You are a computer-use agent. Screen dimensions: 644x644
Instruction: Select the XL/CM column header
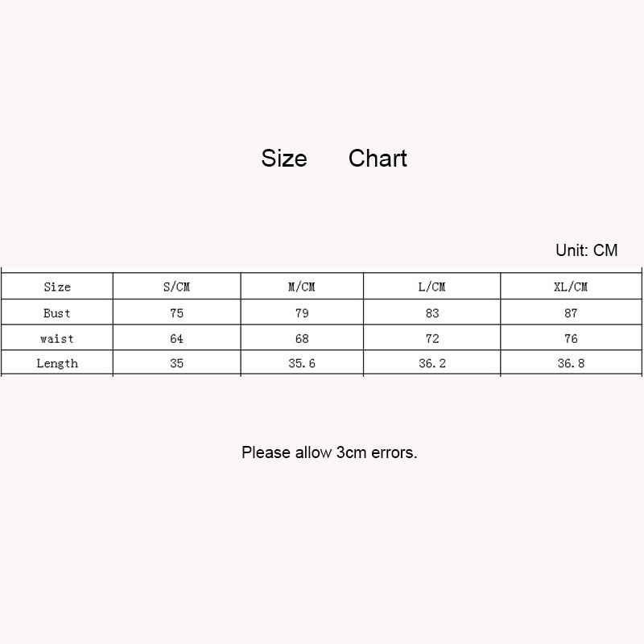[x=571, y=287]
